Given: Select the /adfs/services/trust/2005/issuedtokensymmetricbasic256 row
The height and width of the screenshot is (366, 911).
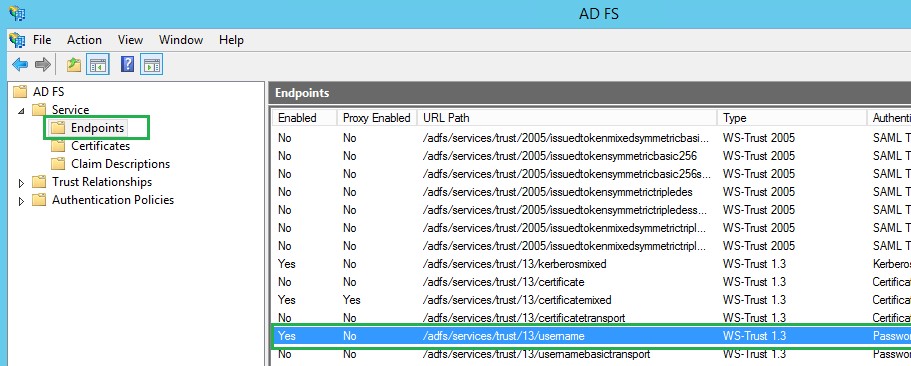Looking at the screenshot, I should pyautogui.click(x=592, y=156).
